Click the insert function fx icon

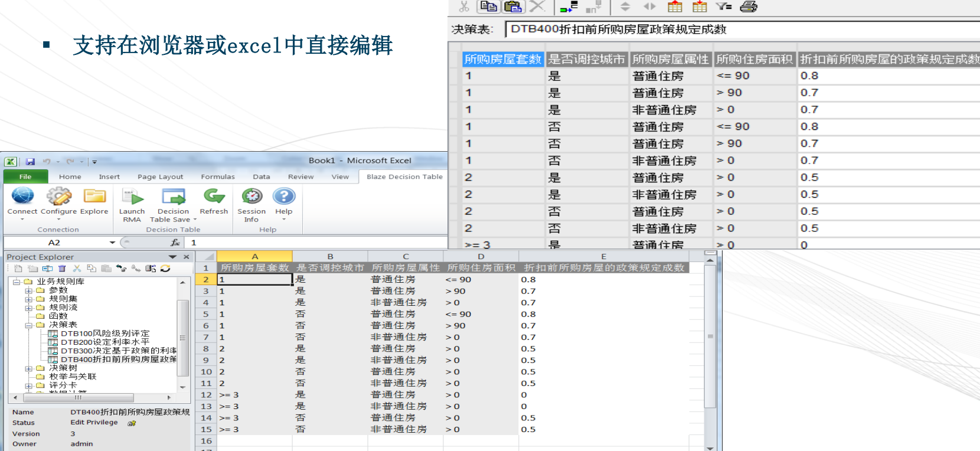tap(175, 243)
